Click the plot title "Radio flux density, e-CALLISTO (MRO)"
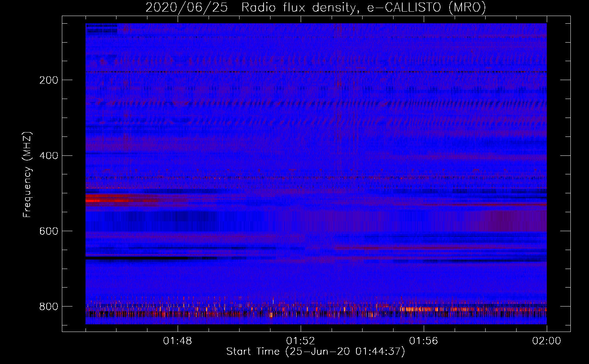Screen dimensions: 589x364 click(364, 7)
